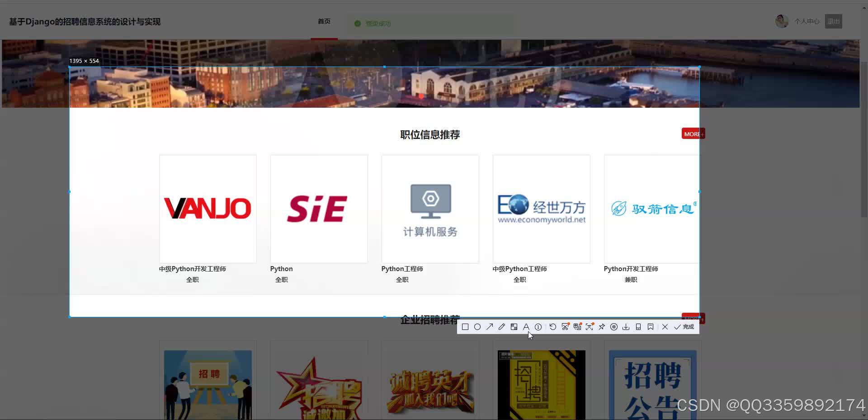Open 个人中心 link
The image size is (868, 420).
807,21
